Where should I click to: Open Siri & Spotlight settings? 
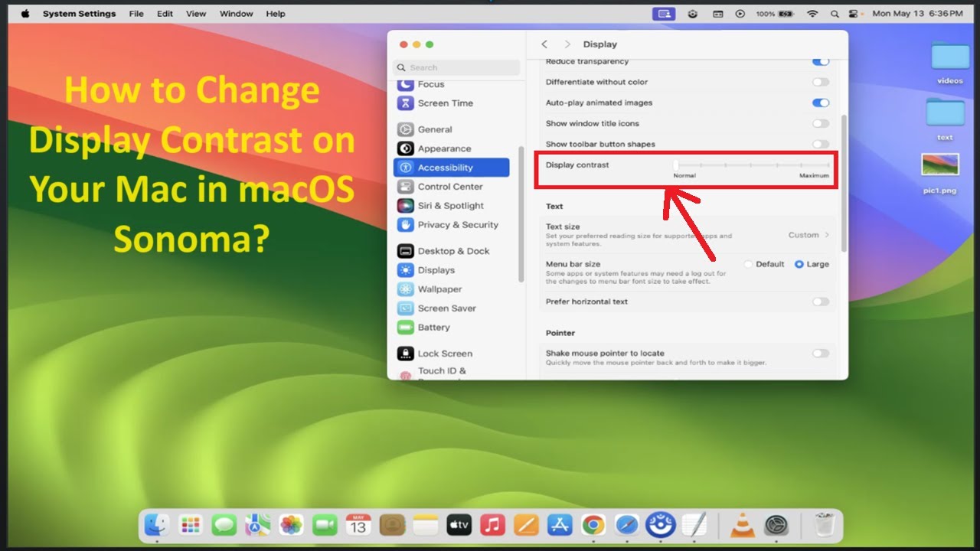(x=451, y=206)
